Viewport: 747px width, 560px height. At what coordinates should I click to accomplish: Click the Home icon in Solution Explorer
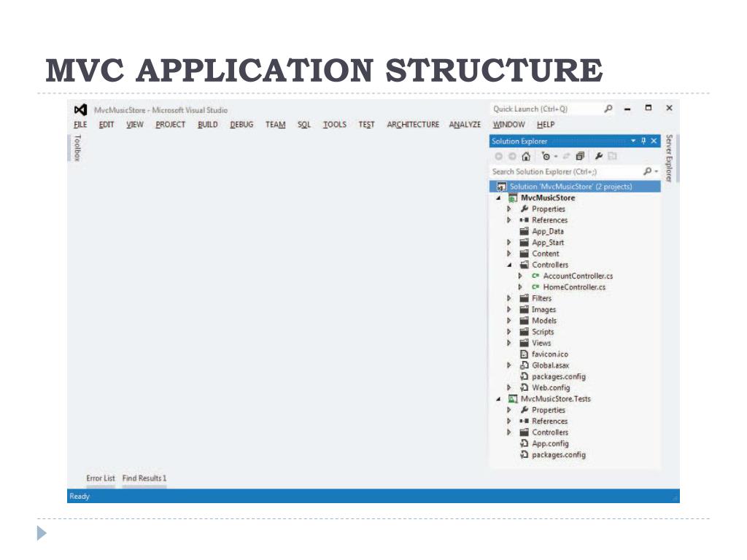tap(526, 156)
